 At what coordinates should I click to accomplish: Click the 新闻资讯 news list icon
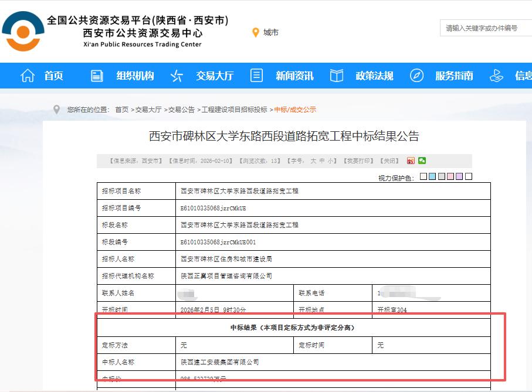pyautogui.click(x=256, y=76)
